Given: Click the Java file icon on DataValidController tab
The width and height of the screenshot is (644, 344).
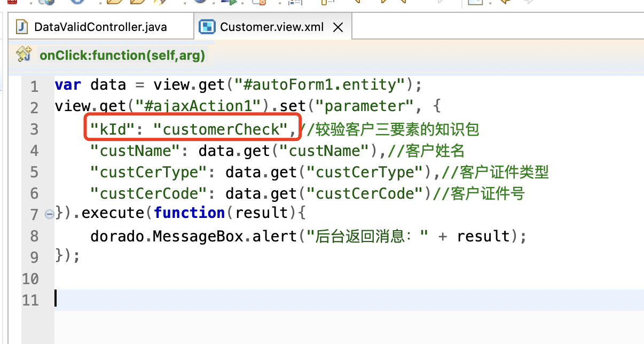Looking at the screenshot, I should [x=22, y=27].
